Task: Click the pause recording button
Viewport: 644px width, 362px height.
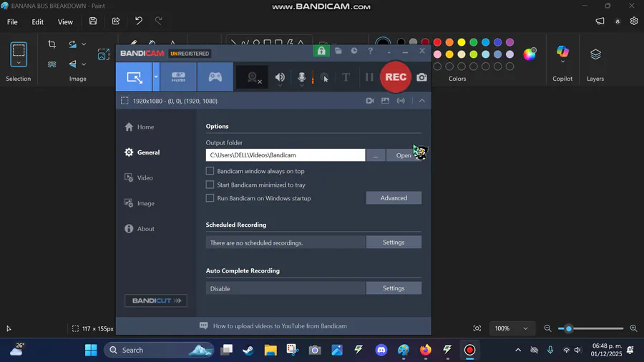Action: click(x=369, y=77)
